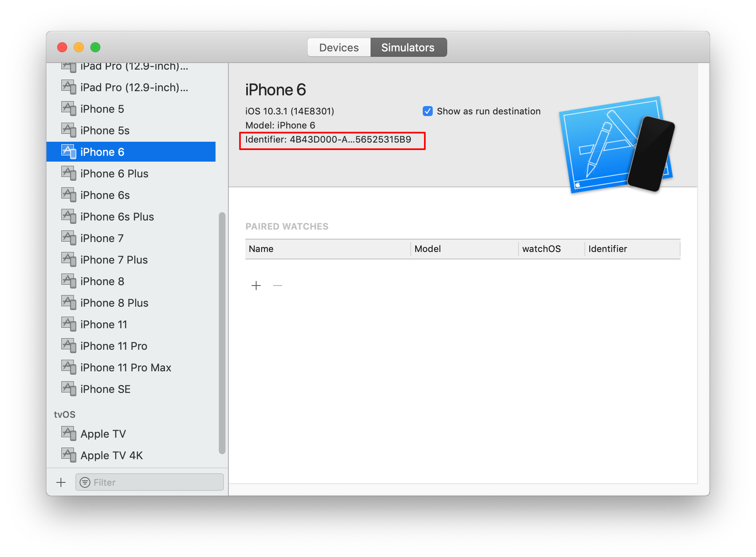The width and height of the screenshot is (756, 557).
Task: Click the remove paired watch minus button
Action: [x=278, y=286]
